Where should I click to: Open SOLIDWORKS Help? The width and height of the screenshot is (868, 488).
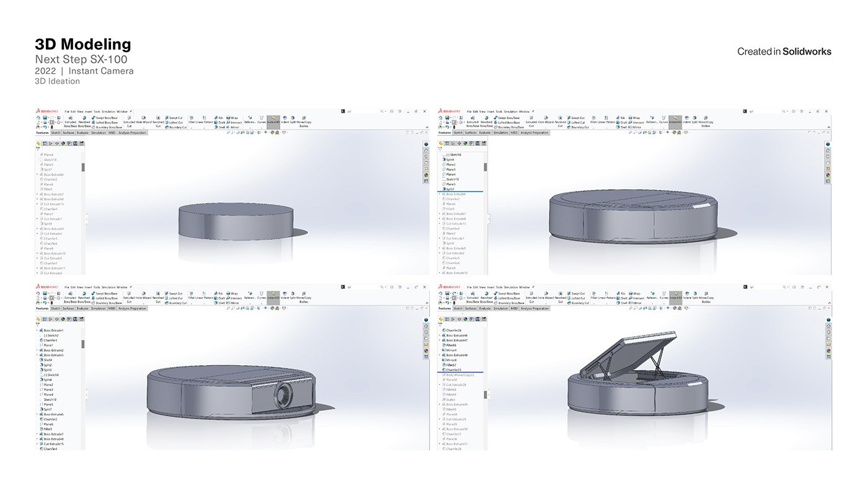[400, 112]
